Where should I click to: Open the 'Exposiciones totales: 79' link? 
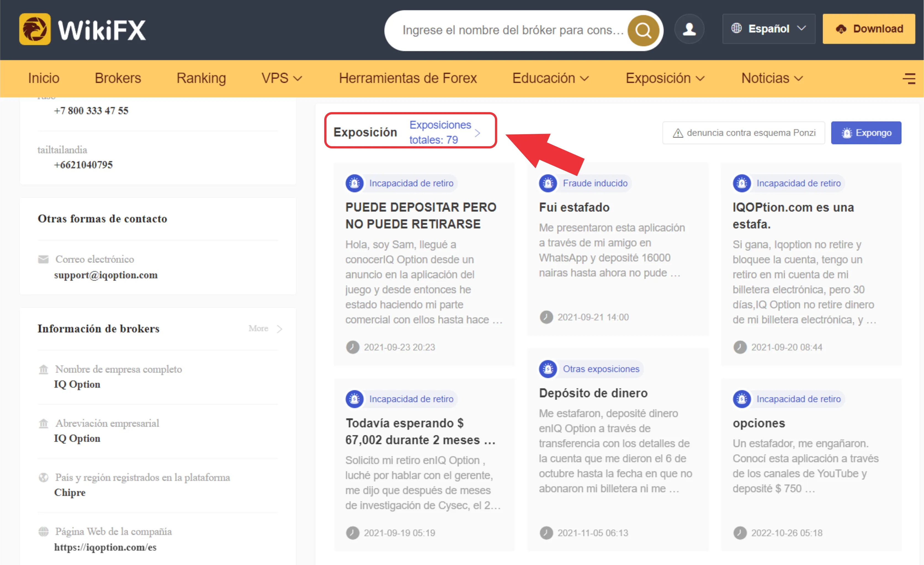440,132
